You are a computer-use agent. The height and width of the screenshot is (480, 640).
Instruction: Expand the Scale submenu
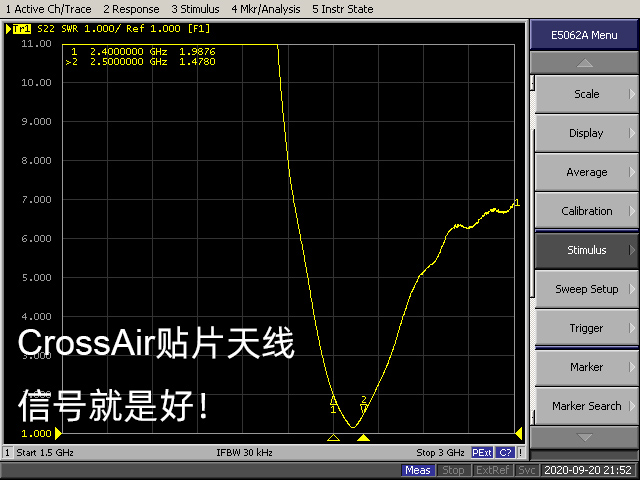pos(586,94)
